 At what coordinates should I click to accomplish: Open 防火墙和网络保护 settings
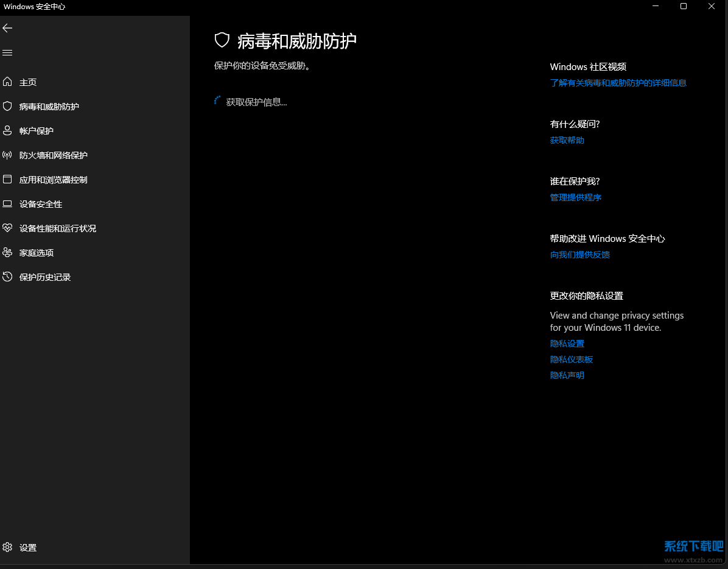coord(53,155)
